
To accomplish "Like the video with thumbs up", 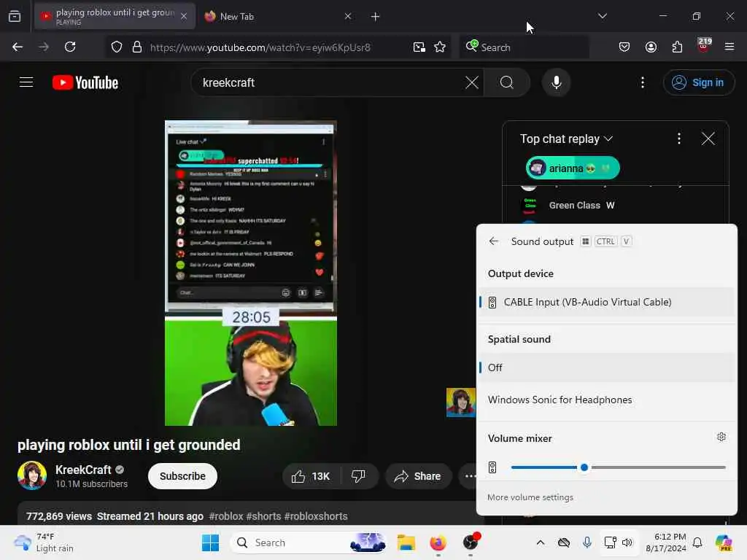I will (x=311, y=476).
